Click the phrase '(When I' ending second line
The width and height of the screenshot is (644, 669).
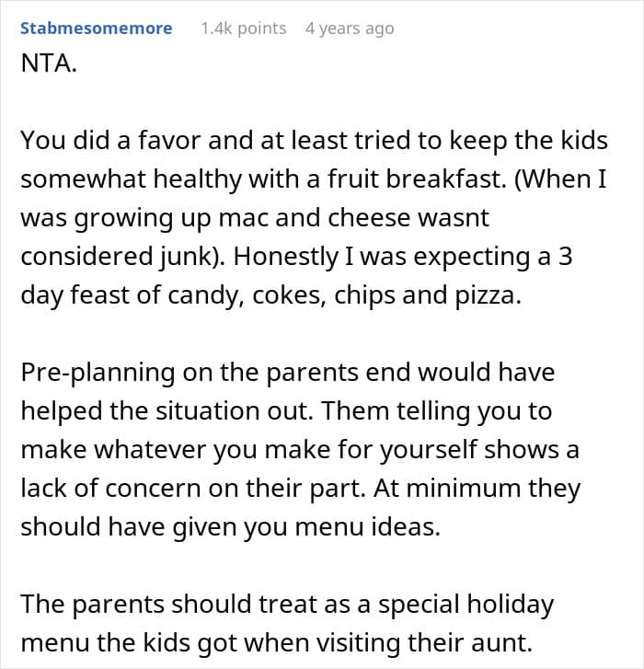[560, 179]
